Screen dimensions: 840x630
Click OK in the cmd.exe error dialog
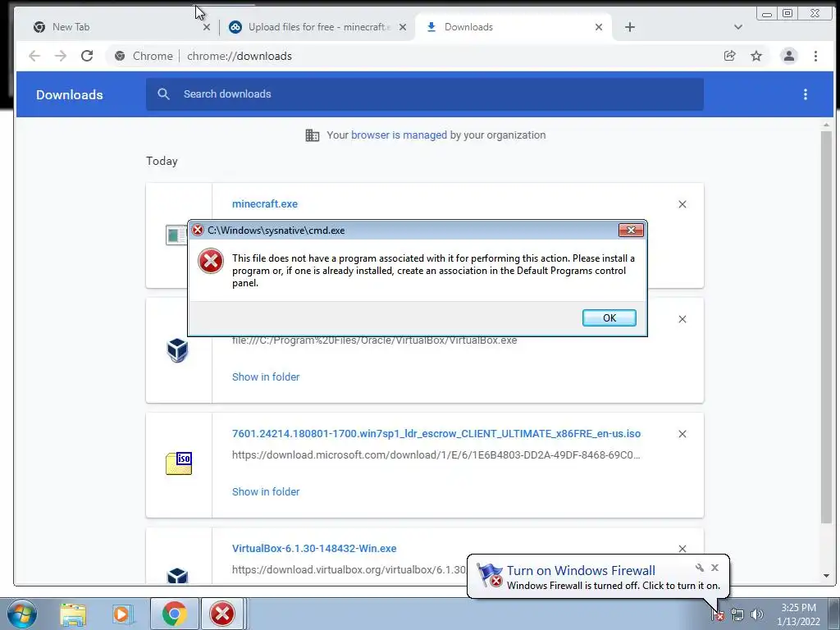pos(609,317)
